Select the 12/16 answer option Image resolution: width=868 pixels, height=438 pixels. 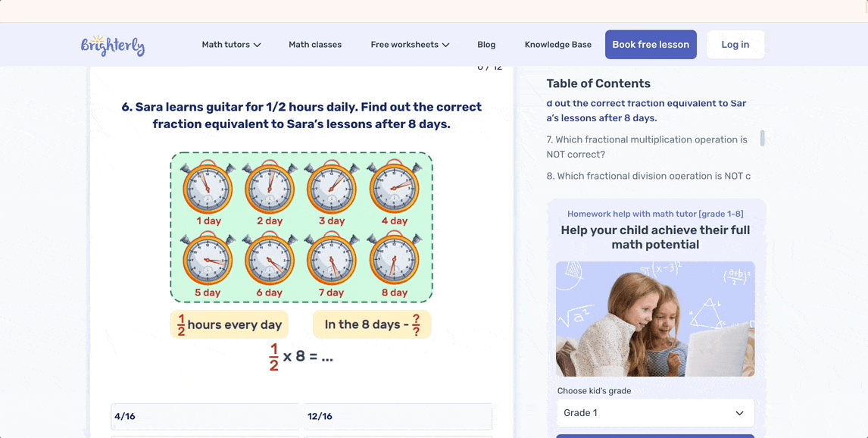tap(398, 416)
